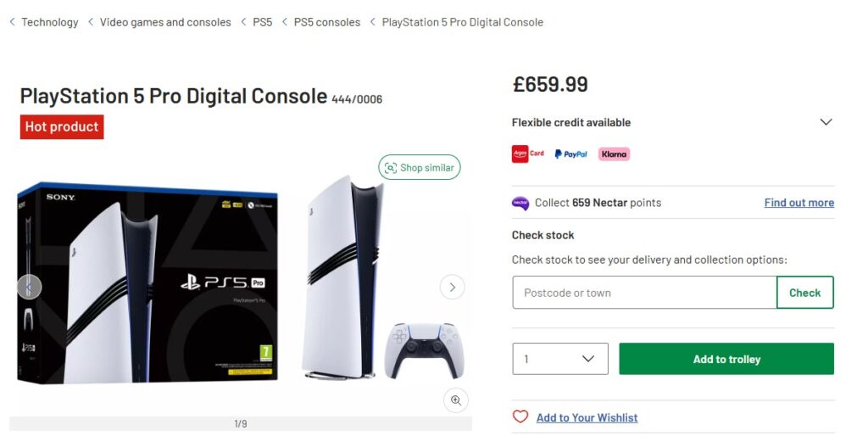Focus the Postcode or town field
The height and width of the screenshot is (436, 868).
tap(644, 293)
